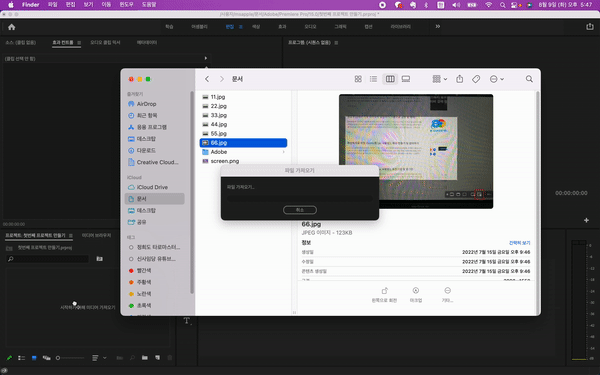
Task: Click the New Bin folder icon in Project panel
Action: pos(145,358)
